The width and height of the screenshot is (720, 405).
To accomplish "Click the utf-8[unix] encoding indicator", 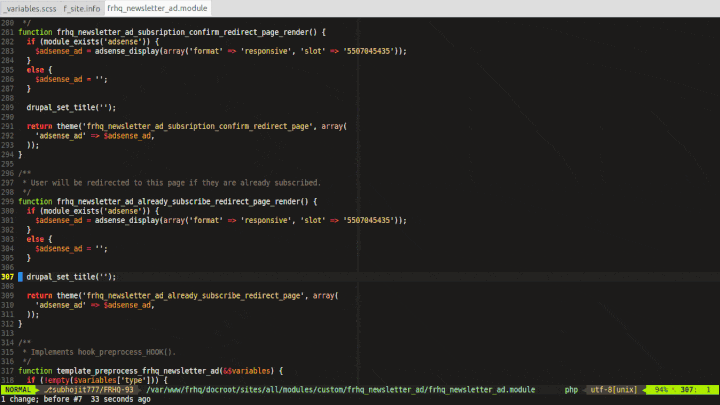I will 615,389.
